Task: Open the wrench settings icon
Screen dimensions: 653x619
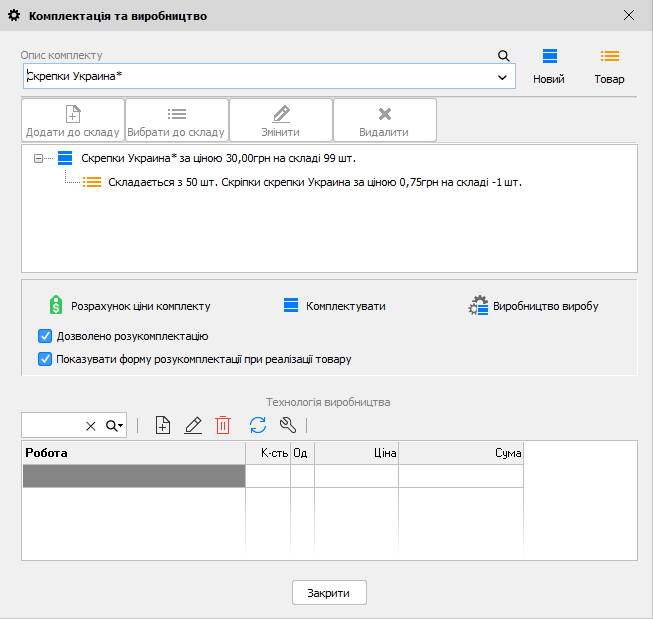Action: click(x=287, y=425)
